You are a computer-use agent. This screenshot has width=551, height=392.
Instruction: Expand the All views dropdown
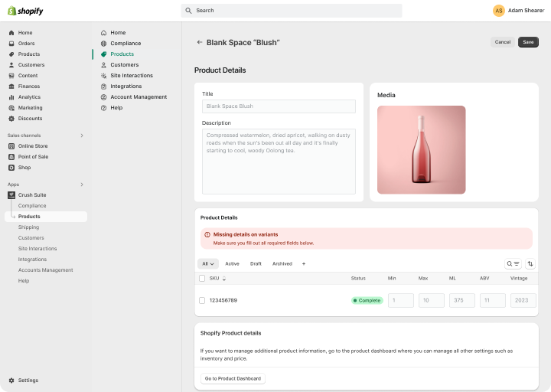click(207, 263)
